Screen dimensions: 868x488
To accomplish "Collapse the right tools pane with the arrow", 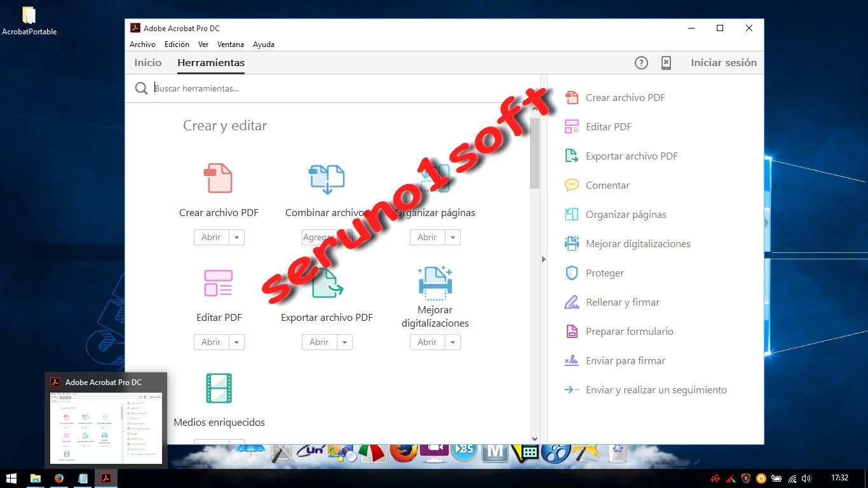I will click(543, 259).
